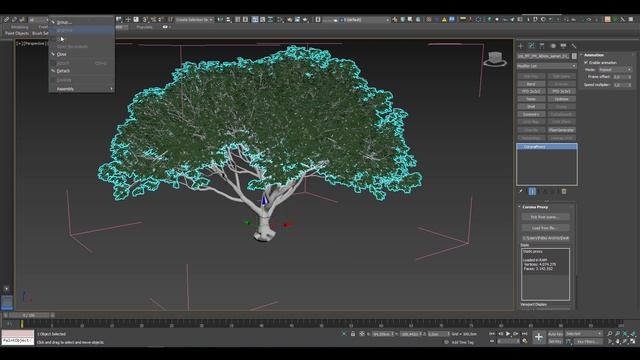Screen dimensions: 640x360
Task: Open the Selected key filter dropdown
Action: coord(584,334)
